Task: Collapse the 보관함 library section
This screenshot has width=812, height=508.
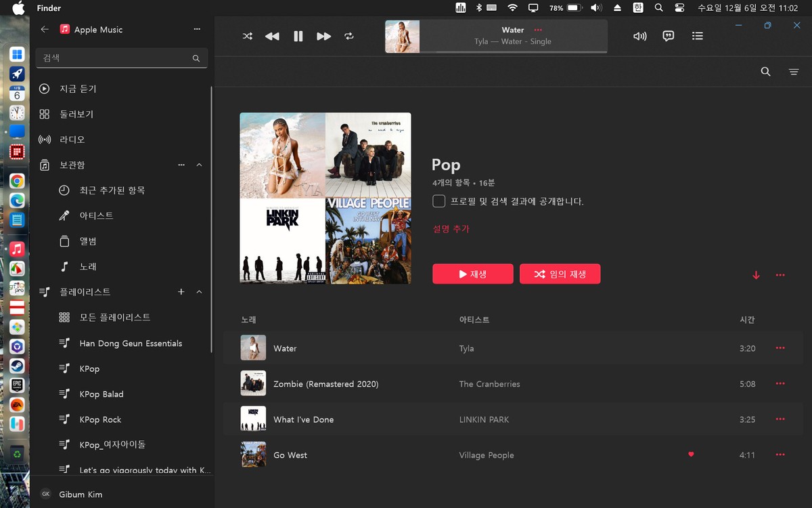Action: [199, 165]
